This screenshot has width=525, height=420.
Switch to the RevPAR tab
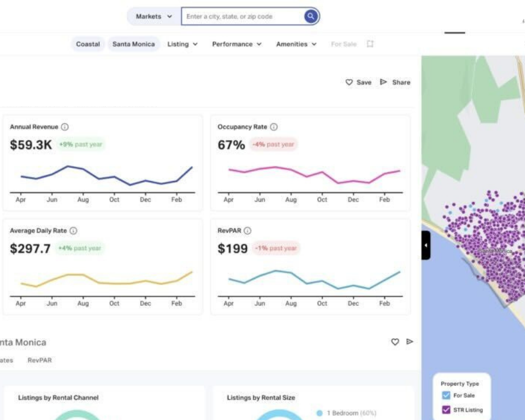point(40,360)
